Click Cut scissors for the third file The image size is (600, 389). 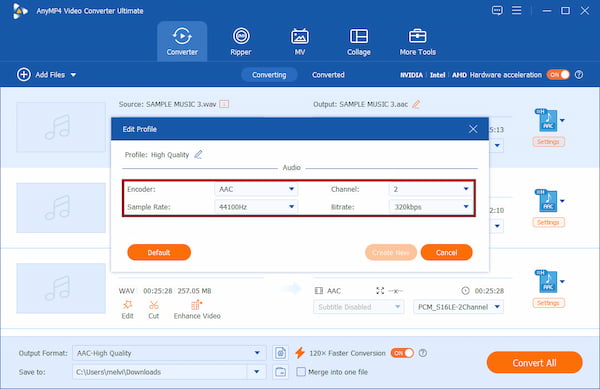point(153,309)
